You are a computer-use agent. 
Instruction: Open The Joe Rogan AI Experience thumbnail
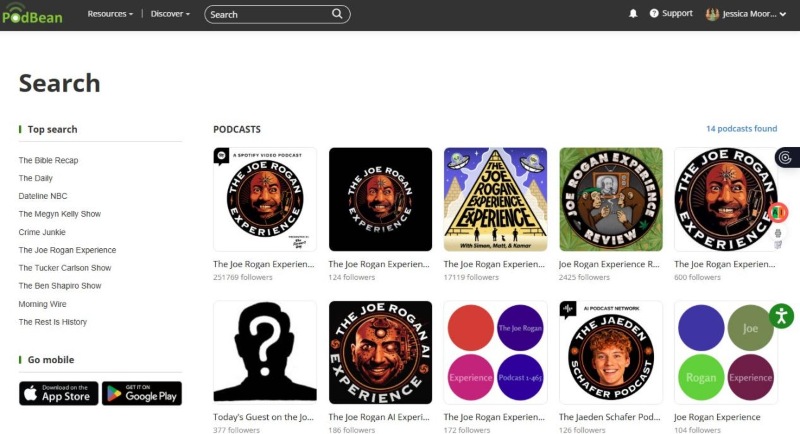pyautogui.click(x=380, y=352)
